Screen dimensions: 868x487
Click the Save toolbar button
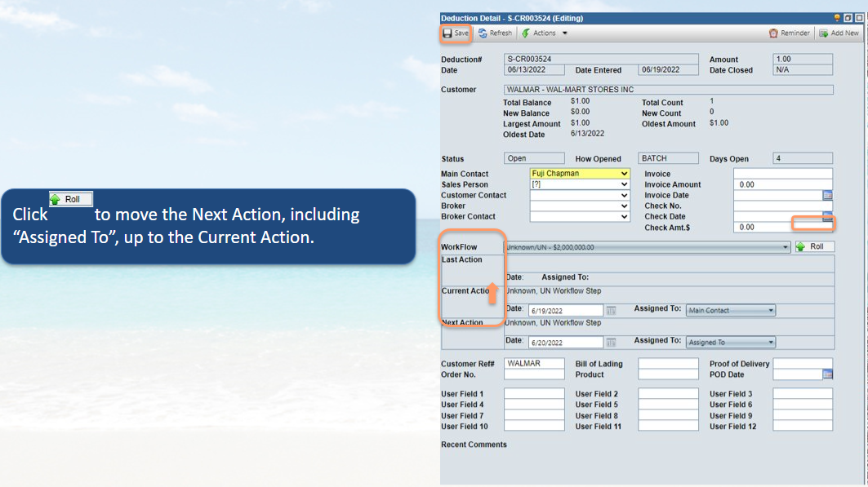456,33
